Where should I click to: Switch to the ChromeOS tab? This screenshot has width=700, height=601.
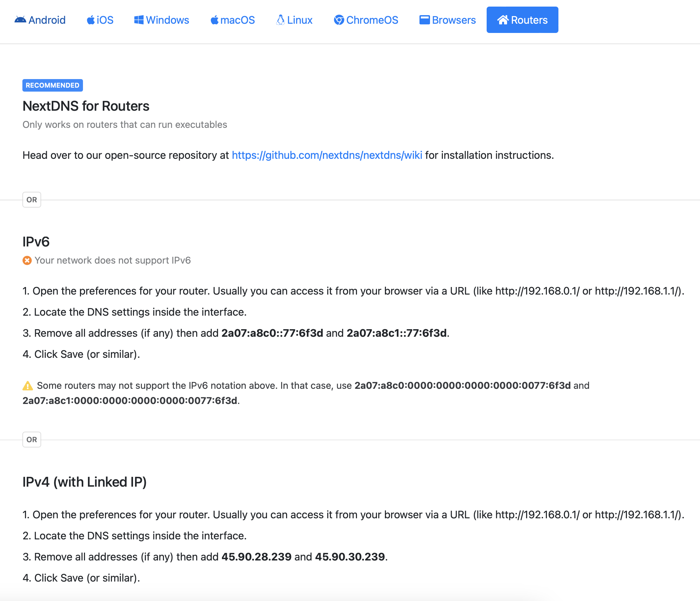tap(366, 20)
